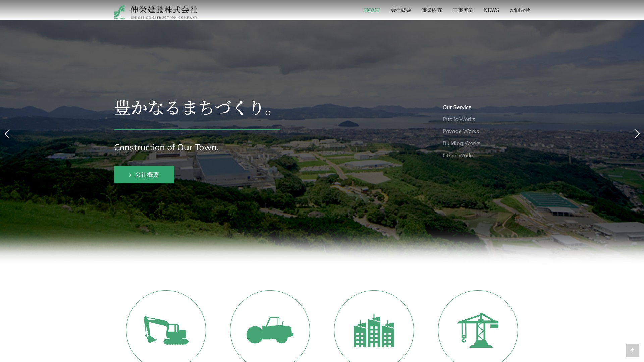Image resolution: width=644 pixels, height=362 pixels.
Task: Advance slider with right arrow
Action: pos(637,134)
